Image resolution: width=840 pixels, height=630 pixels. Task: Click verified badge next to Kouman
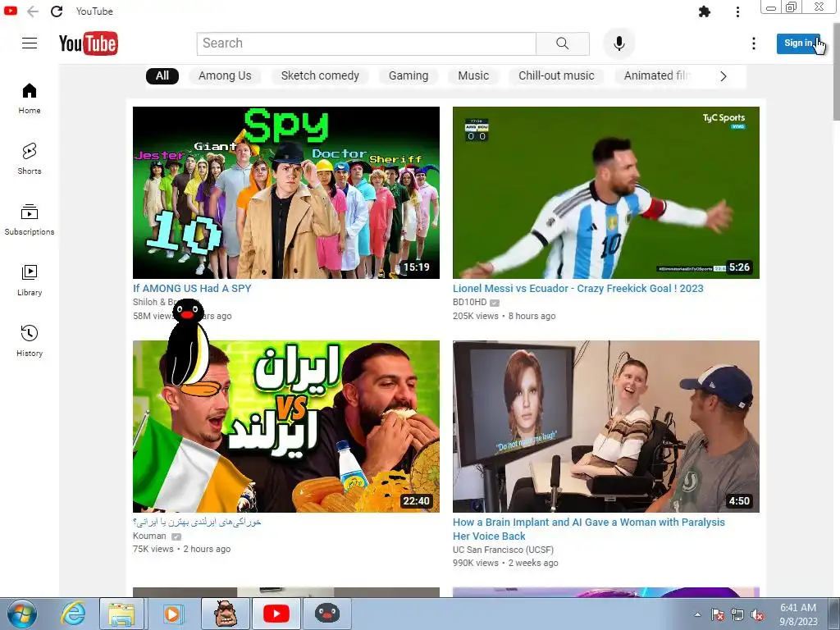pyautogui.click(x=176, y=536)
